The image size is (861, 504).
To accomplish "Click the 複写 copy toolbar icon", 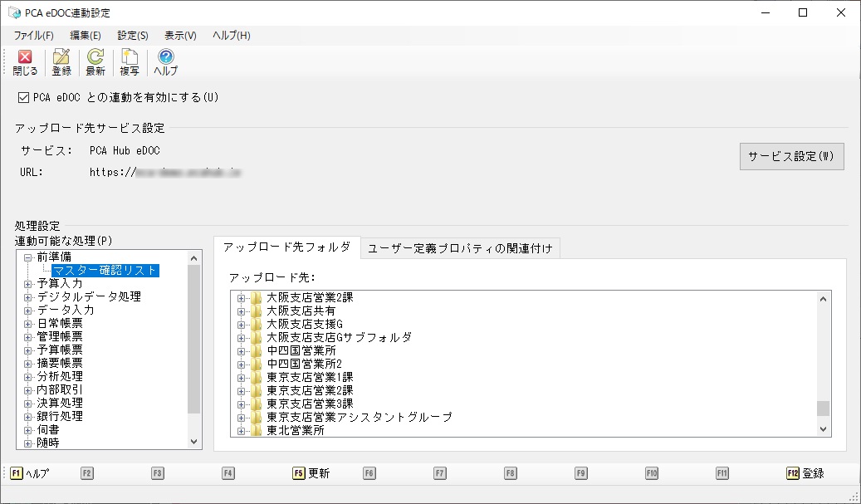I will click(x=130, y=62).
